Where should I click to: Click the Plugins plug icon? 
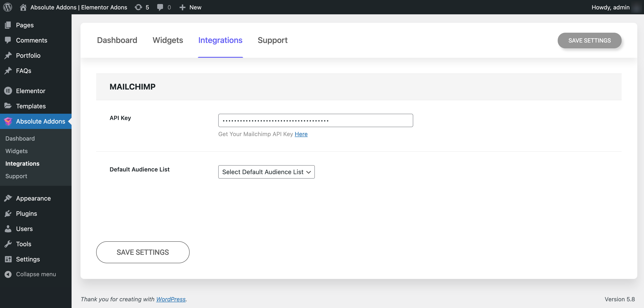coord(8,213)
